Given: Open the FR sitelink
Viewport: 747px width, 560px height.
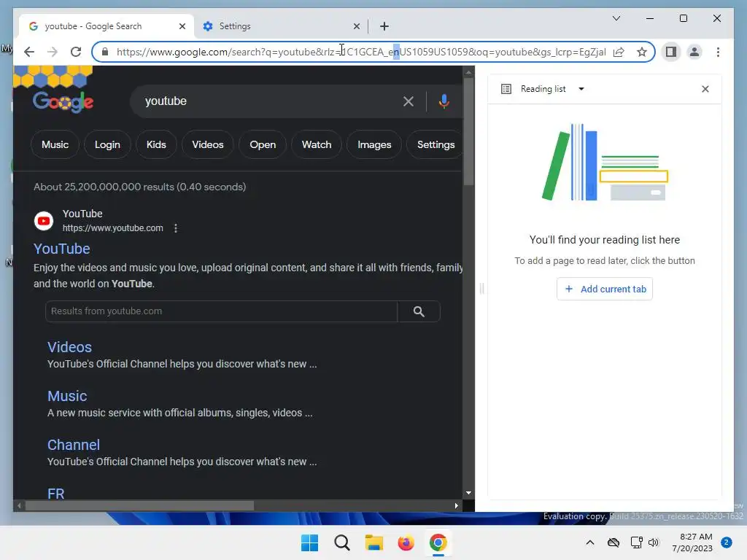Looking at the screenshot, I should 55,494.
